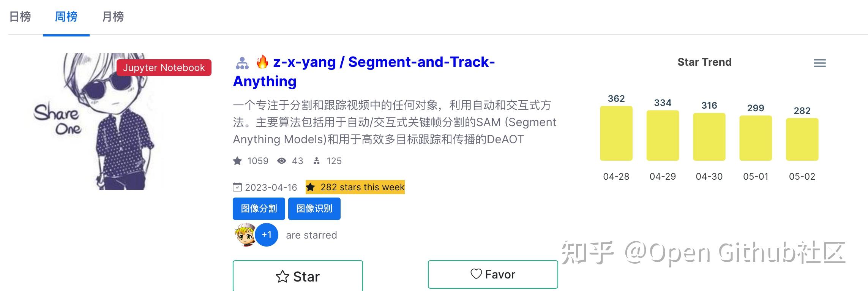Click the +1 starred users avatar
868x291 pixels.
point(266,234)
